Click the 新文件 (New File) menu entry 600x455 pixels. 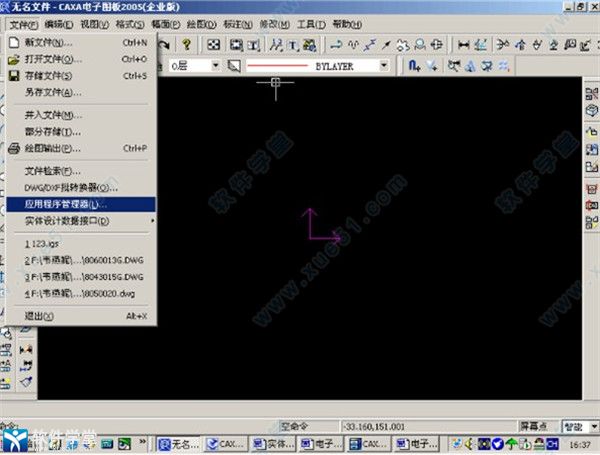(x=50, y=43)
